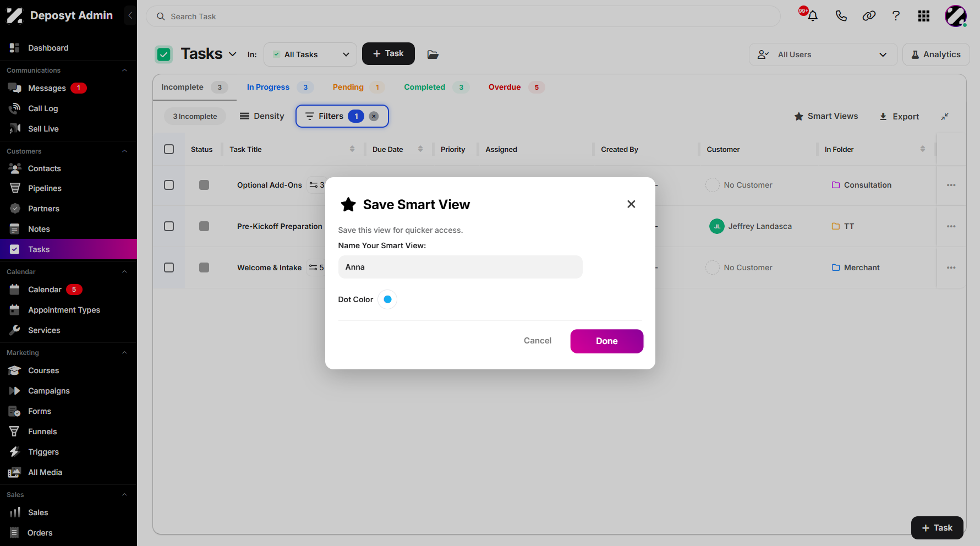The image size is (980, 546).
Task: Open the notifications bell icon
Action: click(812, 16)
